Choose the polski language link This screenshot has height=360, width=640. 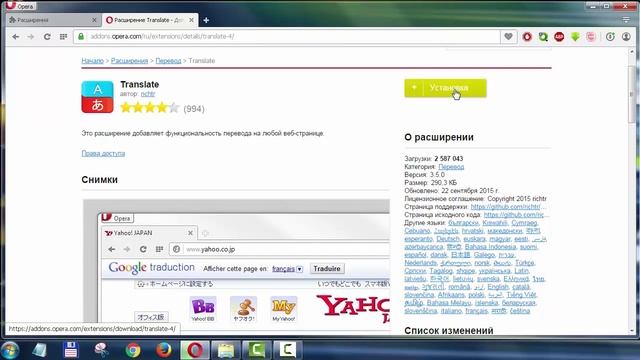click(x=476, y=295)
